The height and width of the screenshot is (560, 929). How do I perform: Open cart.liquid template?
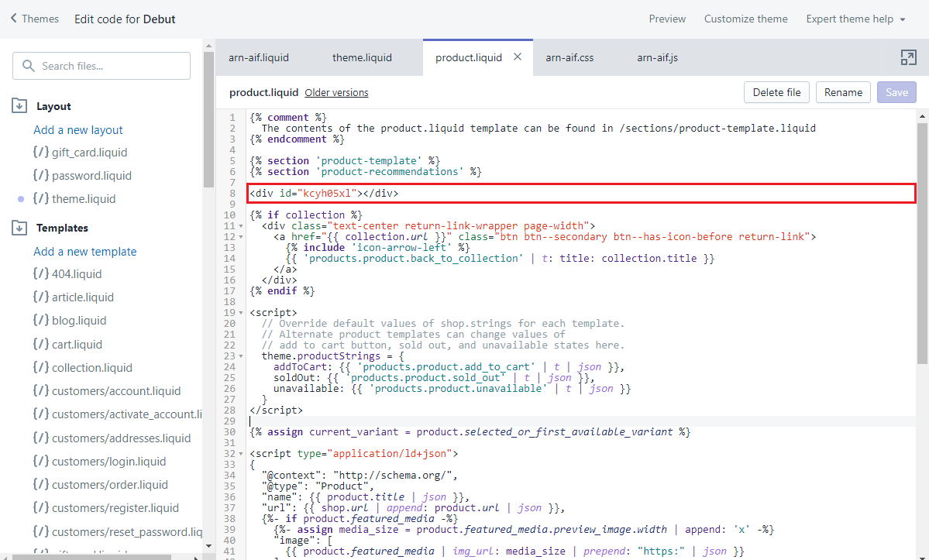pos(77,344)
